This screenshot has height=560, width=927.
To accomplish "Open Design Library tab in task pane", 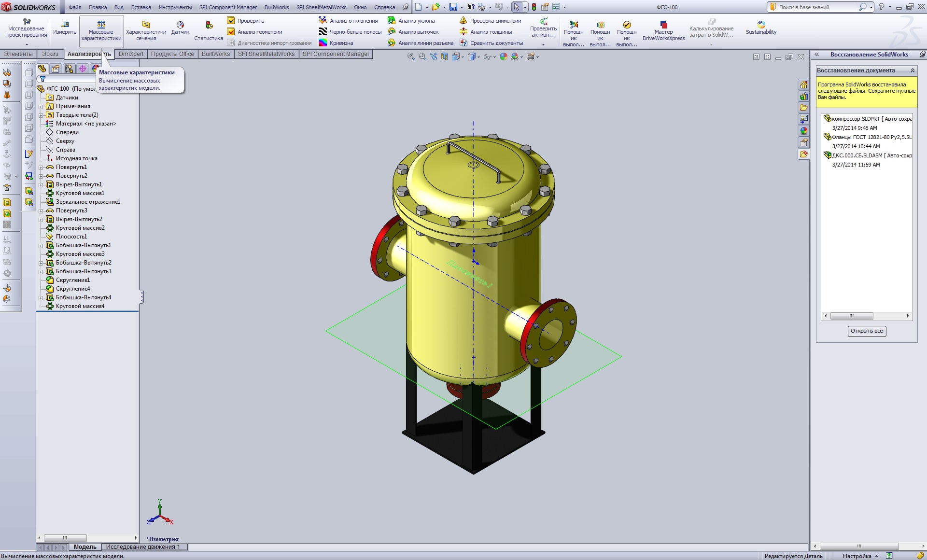I will pyautogui.click(x=803, y=96).
